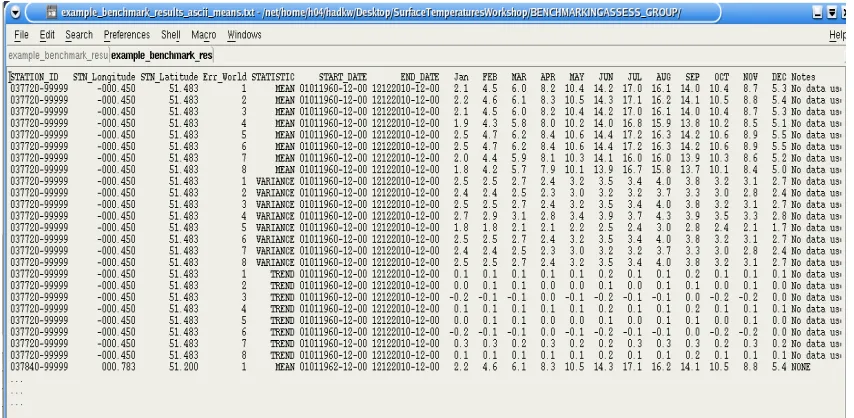Switch to the inactive example_benchmark_resu tab

pyautogui.click(x=58, y=56)
